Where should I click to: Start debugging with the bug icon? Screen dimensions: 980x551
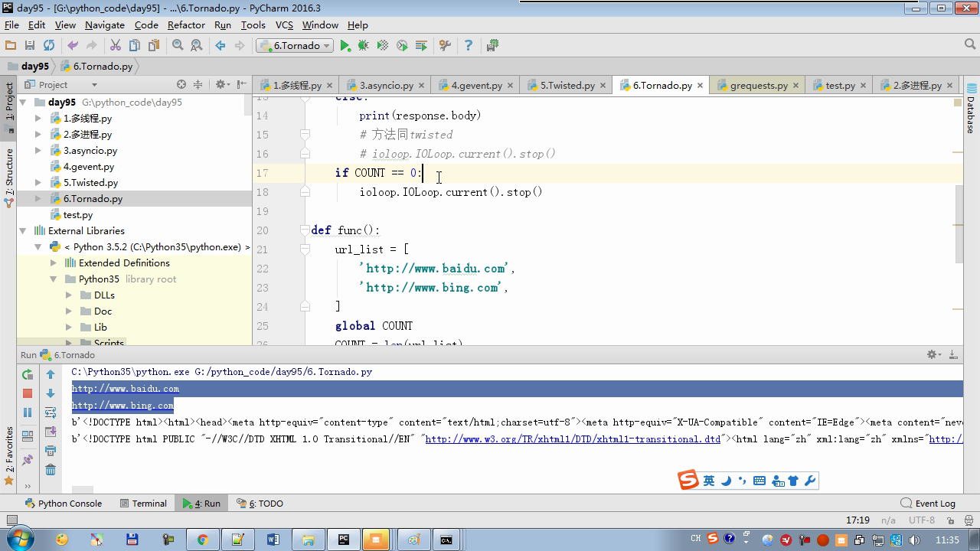click(364, 46)
